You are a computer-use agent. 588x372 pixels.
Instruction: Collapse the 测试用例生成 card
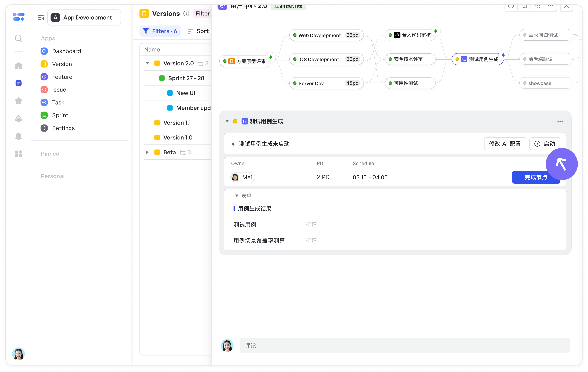click(x=227, y=121)
